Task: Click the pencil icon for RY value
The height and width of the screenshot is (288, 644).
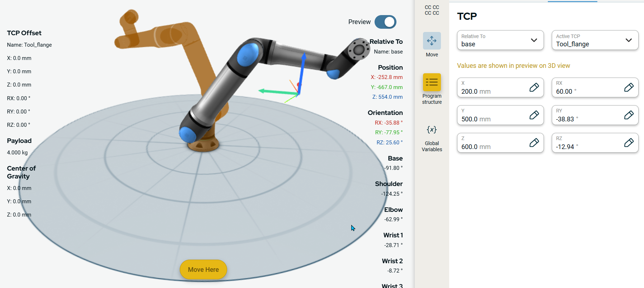Action: pos(629,115)
